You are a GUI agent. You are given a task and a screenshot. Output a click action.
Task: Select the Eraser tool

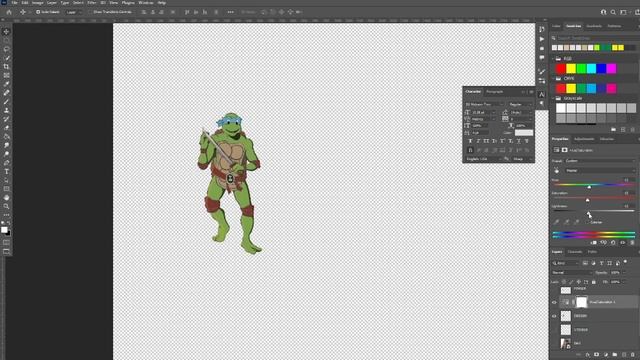click(6, 128)
